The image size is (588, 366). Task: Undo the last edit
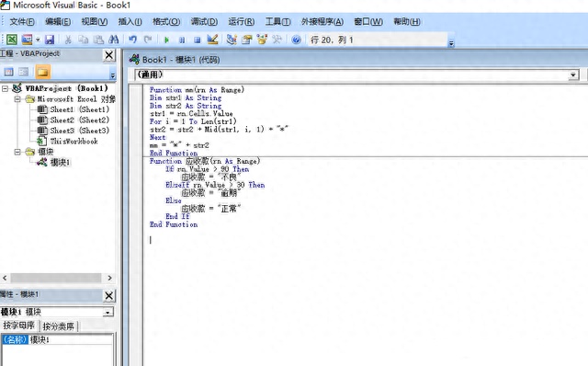(x=132, y=40)
